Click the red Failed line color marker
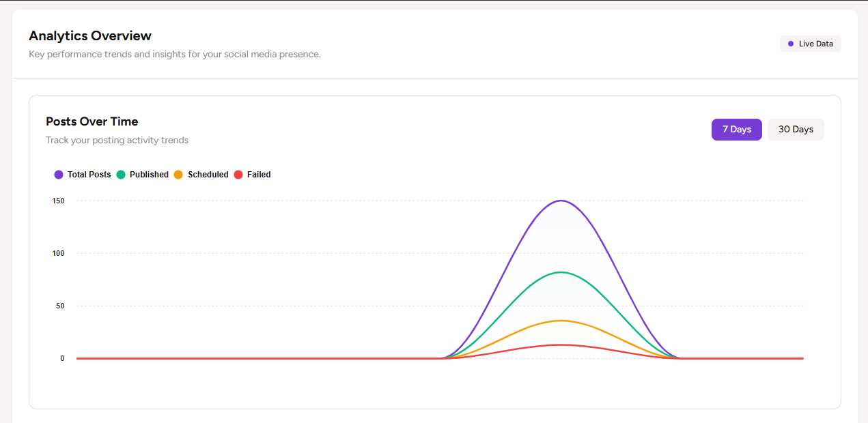The height and width of the screenshot is (423, 868). point(238,175)
